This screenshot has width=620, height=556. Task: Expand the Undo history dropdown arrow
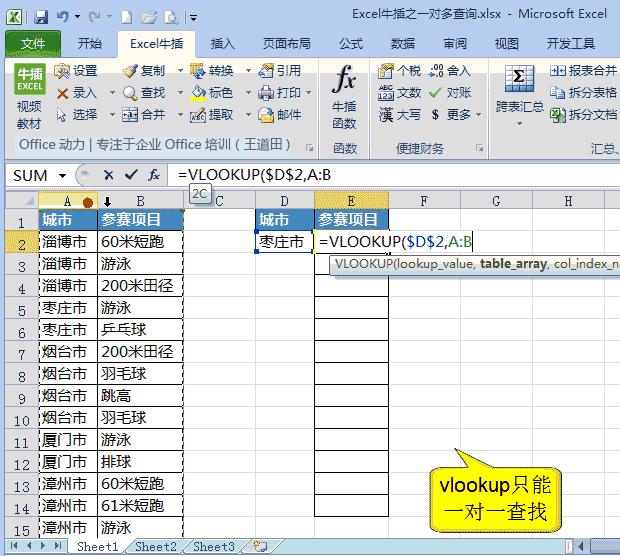pyautogui.click(x=78, y=17)
